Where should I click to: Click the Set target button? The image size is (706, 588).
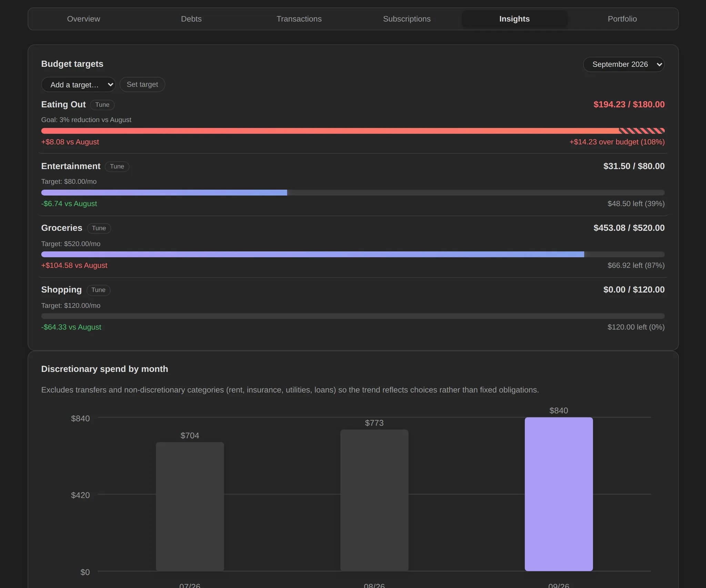[x=142, y=84]
